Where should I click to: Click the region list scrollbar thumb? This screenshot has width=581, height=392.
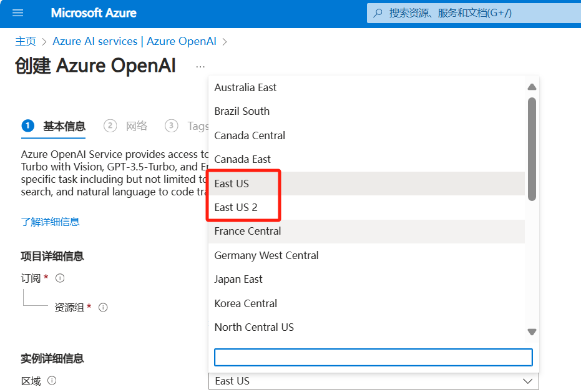[x=532, y=149]
